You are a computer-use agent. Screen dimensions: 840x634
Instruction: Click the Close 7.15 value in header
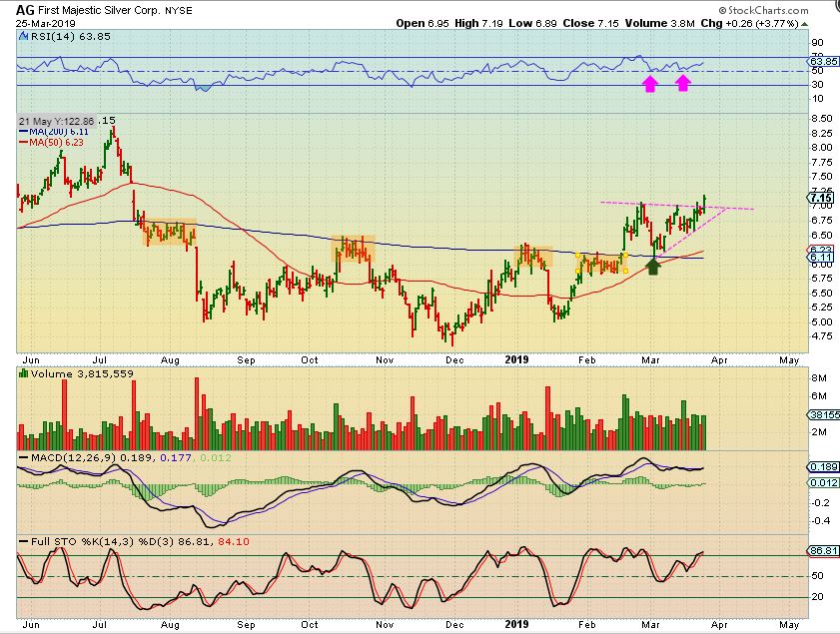pos(591,24)
